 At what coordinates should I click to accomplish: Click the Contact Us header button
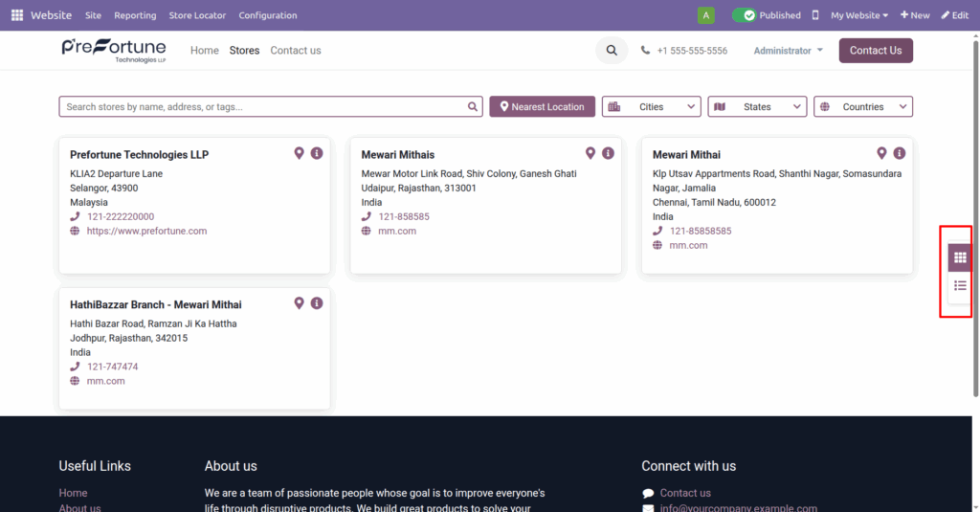tap(876, 51)
